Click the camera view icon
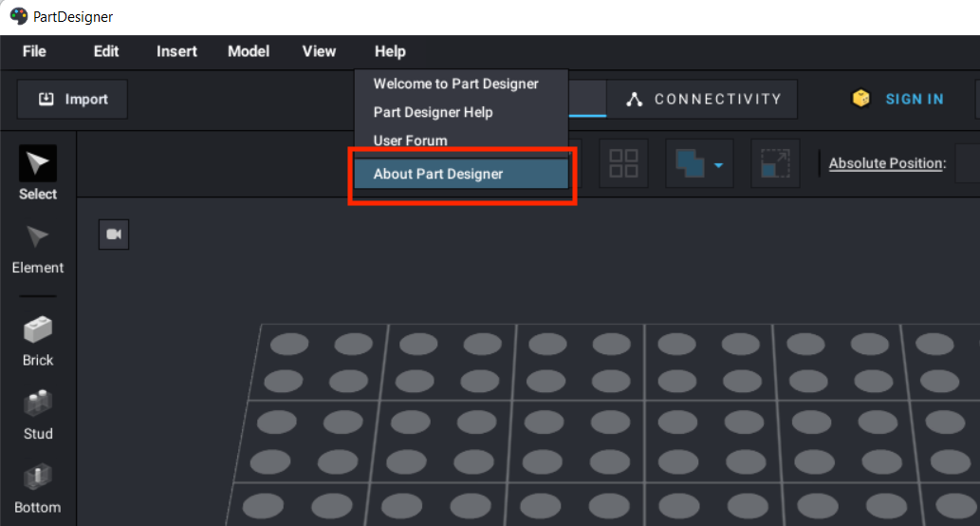This screenshot has height=526, width=980. coord(114,234)
